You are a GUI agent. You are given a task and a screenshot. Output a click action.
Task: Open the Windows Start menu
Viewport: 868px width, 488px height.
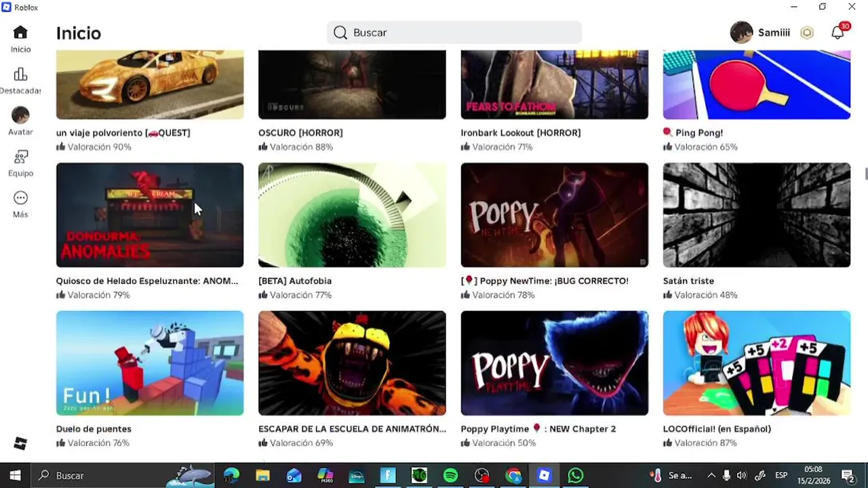15,476
